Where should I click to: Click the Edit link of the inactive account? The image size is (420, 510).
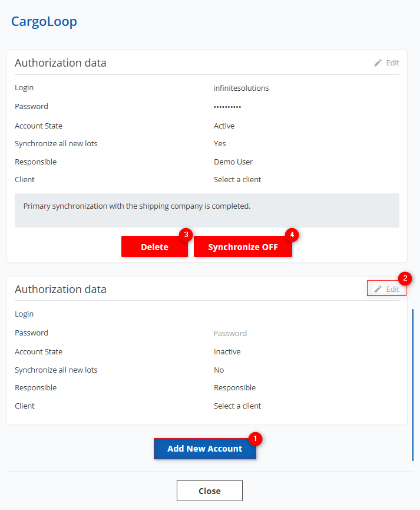point(386,288)
